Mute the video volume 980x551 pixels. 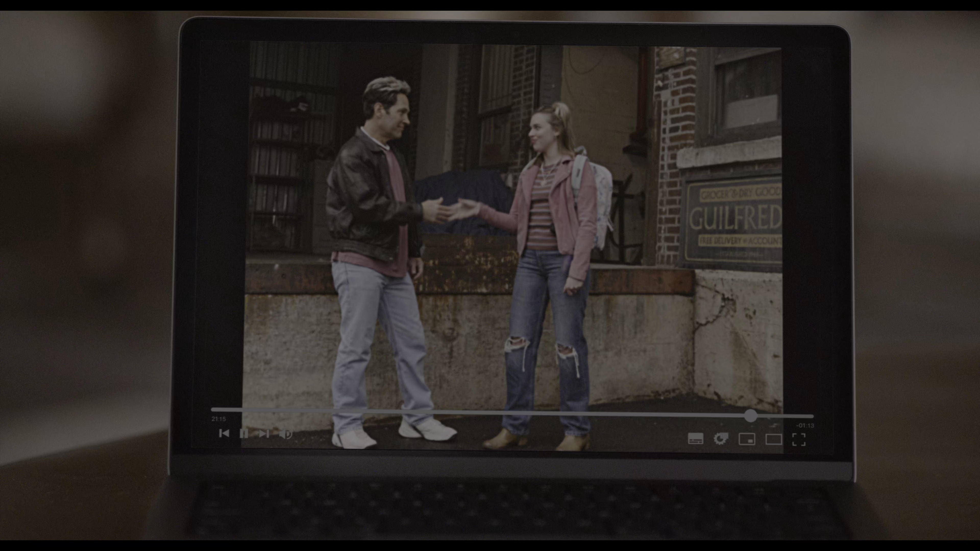[x=286, y=434]
